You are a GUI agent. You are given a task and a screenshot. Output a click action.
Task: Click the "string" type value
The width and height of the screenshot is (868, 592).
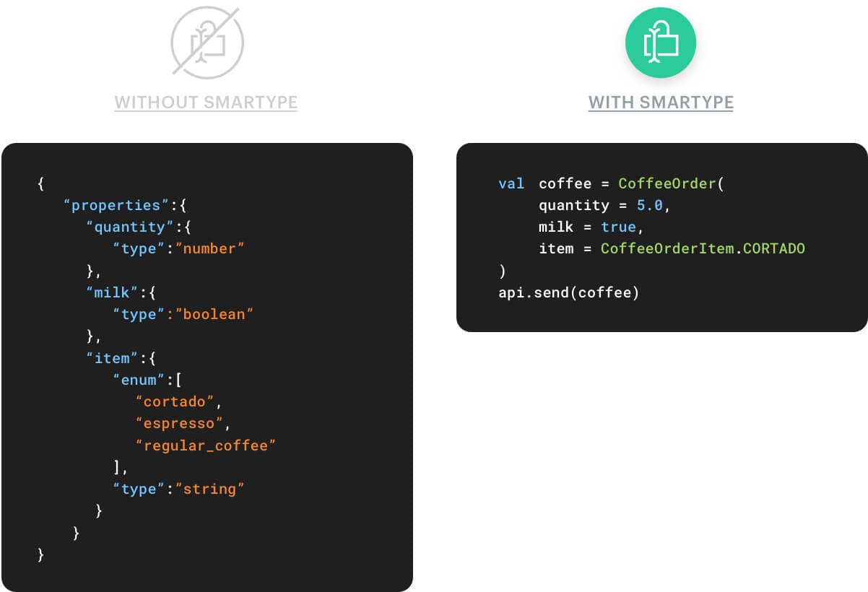209,489
